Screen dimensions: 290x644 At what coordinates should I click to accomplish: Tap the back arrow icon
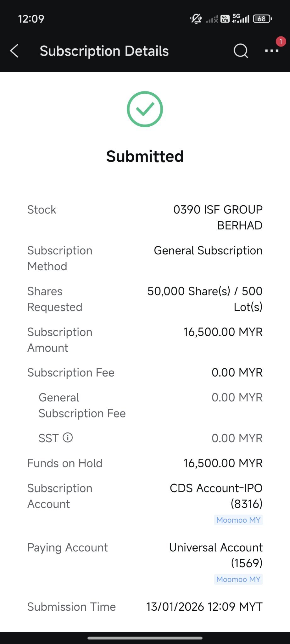pos(14,51)
